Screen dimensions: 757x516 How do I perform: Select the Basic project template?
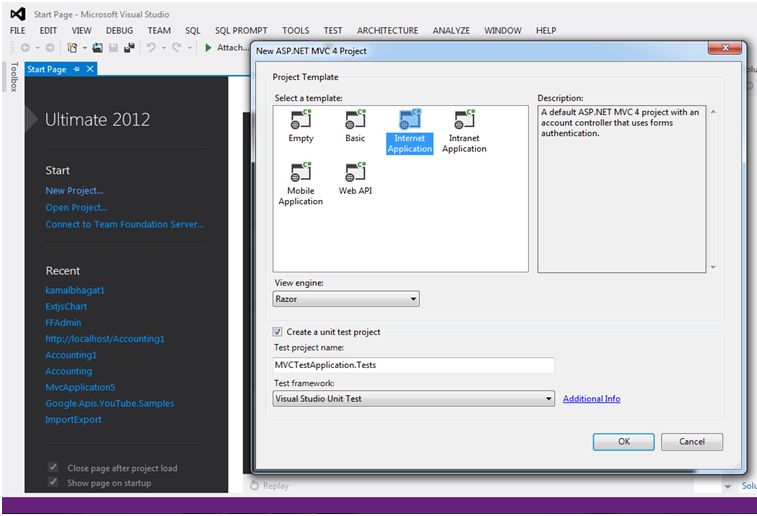coord(355,126)
